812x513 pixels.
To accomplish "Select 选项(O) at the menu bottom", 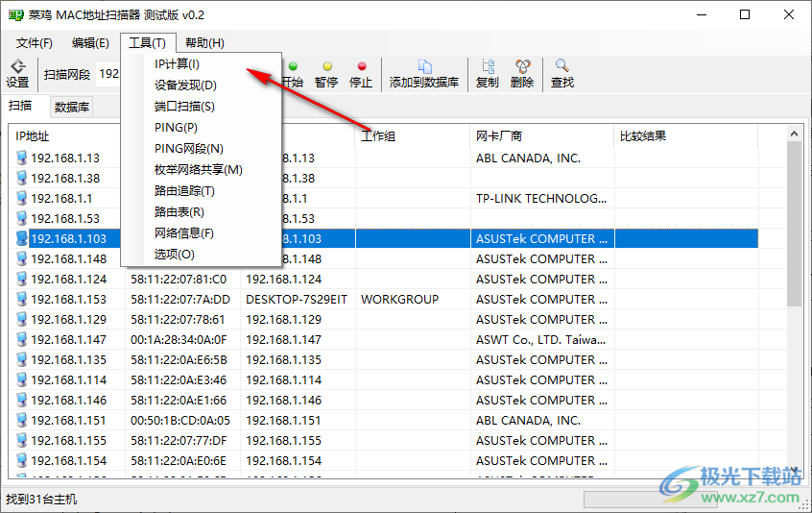I will (174, 255).
